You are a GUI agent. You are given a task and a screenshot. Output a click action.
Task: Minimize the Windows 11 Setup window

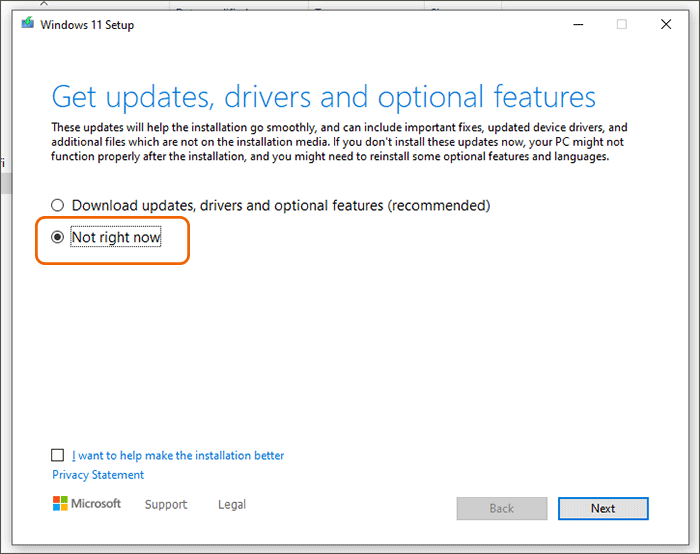point(579,25)
